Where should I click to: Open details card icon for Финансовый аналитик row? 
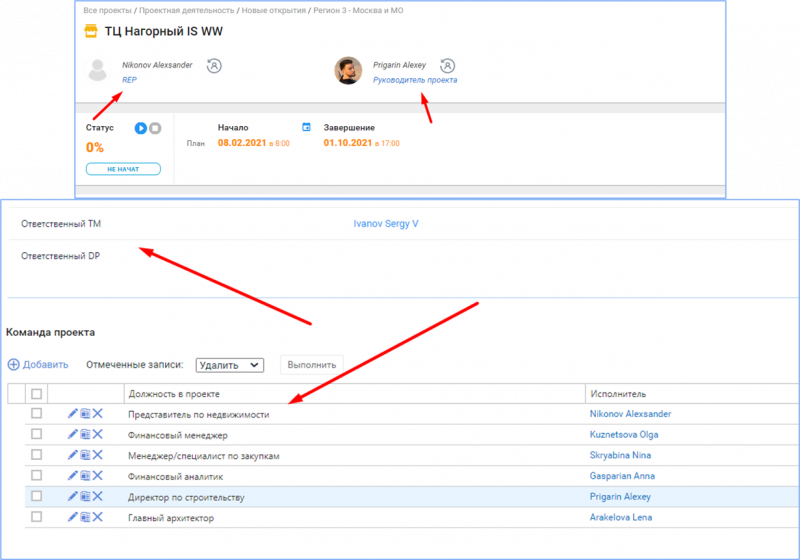pos(85,476)
